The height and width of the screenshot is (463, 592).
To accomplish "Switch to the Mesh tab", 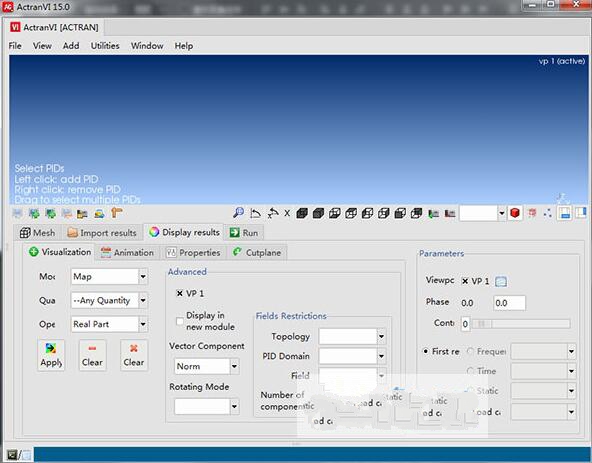I will (37, 233).
